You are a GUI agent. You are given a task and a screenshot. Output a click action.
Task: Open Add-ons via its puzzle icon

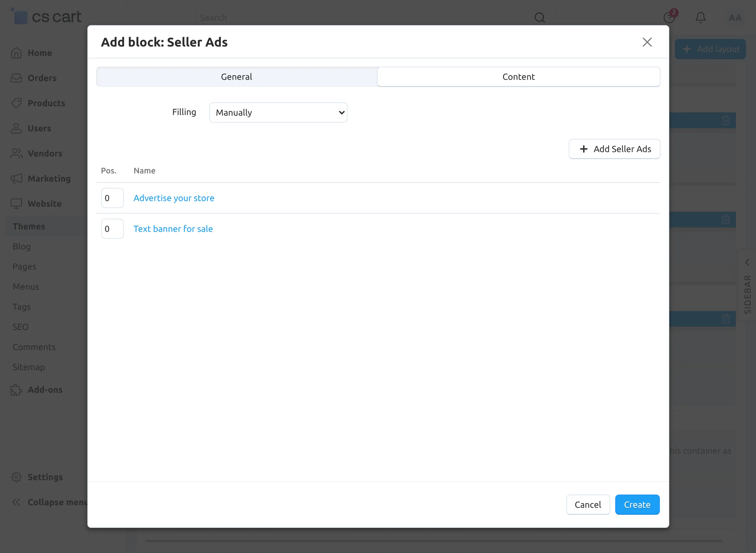pos(16,390)
